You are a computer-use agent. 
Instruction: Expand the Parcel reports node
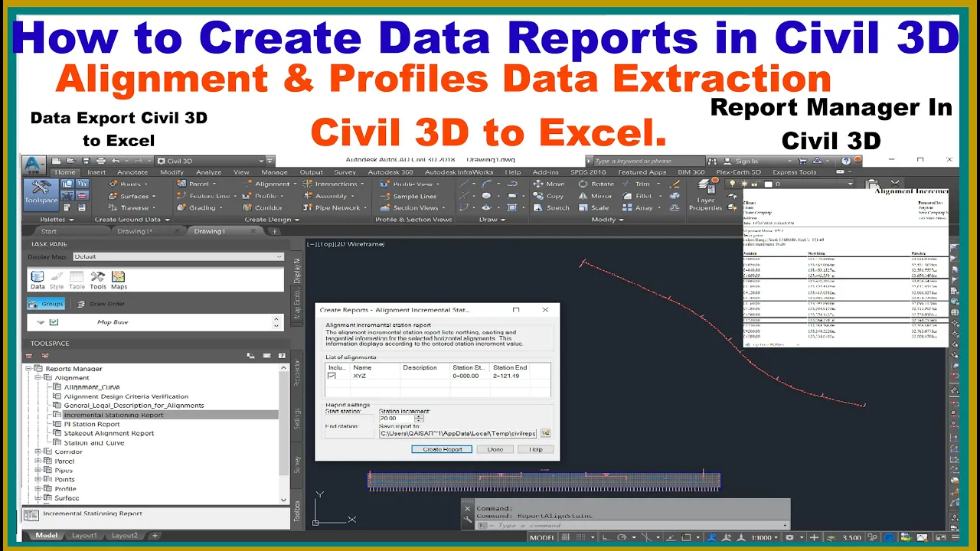click(39, 461)
